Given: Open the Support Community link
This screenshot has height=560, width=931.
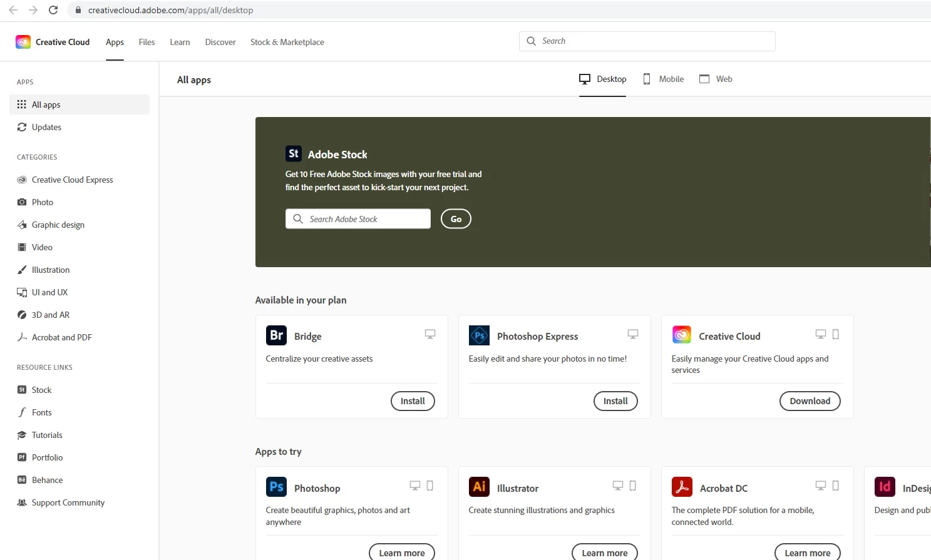Looking at the screenshot, I should tap(80, 502).
